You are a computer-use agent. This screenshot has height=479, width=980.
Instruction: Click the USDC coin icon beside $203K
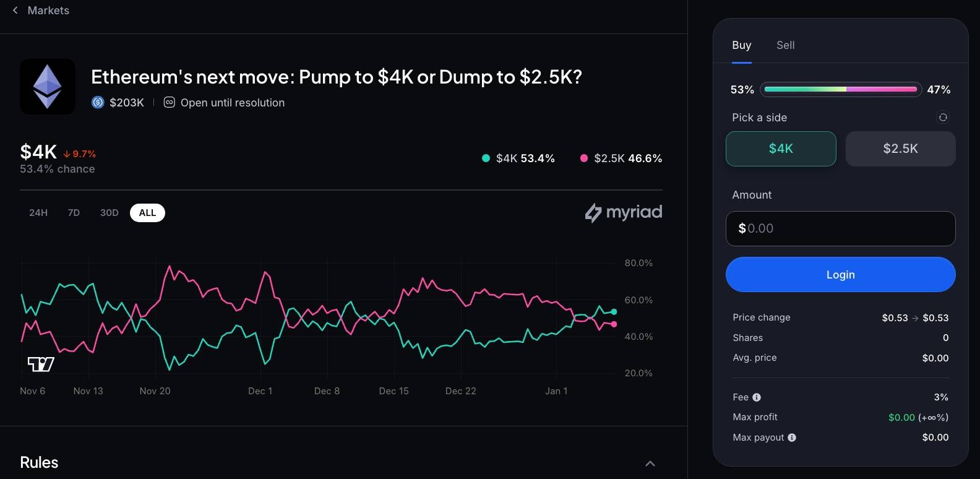coord(98,103)
